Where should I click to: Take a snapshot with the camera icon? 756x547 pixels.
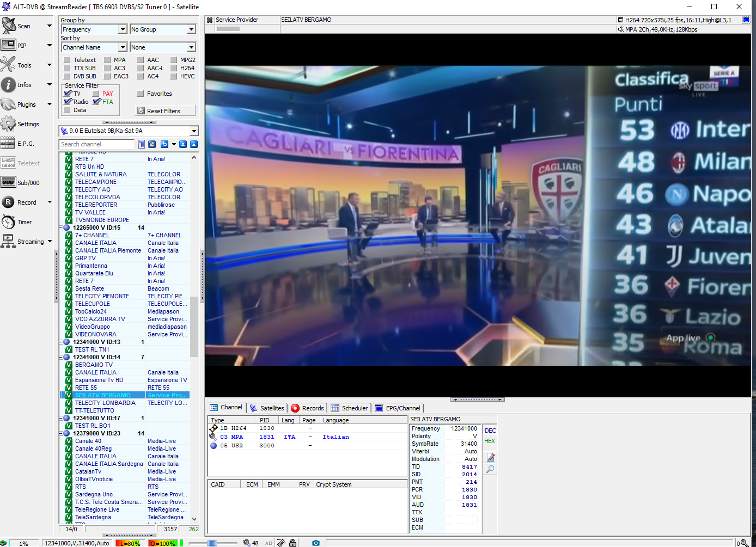click(315, 543)
